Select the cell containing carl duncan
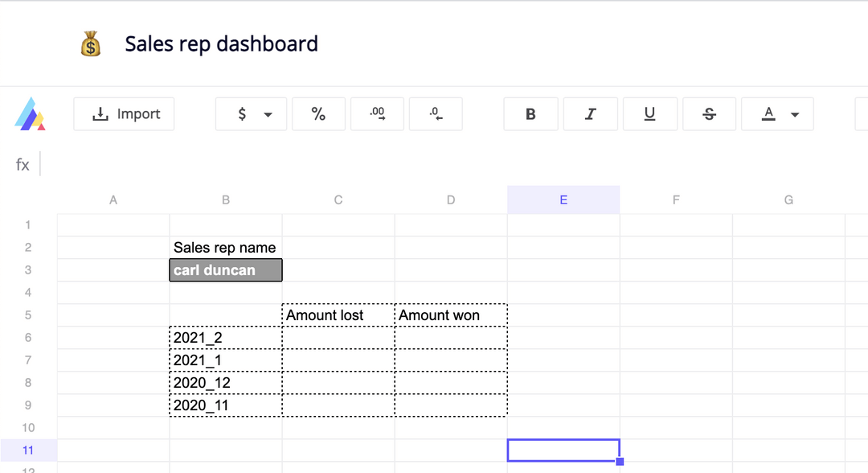868x473 pixels. coord(225,269)
